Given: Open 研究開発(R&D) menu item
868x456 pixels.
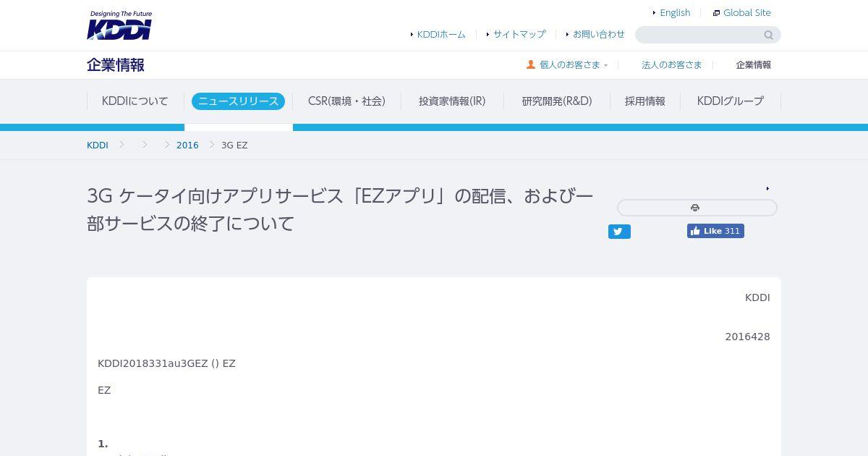Looking at the screenshot, I should (x=557, y=101).
